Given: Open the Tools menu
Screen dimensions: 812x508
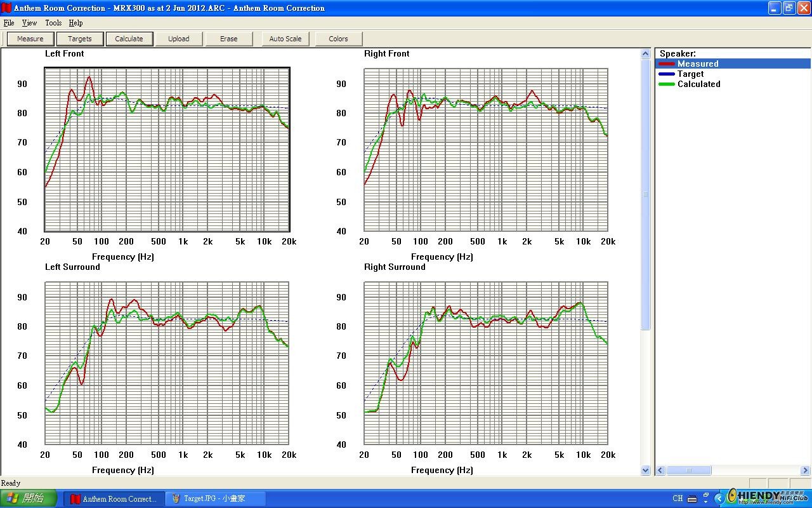Looking at the screenshot, I should (x=53, y=23).
